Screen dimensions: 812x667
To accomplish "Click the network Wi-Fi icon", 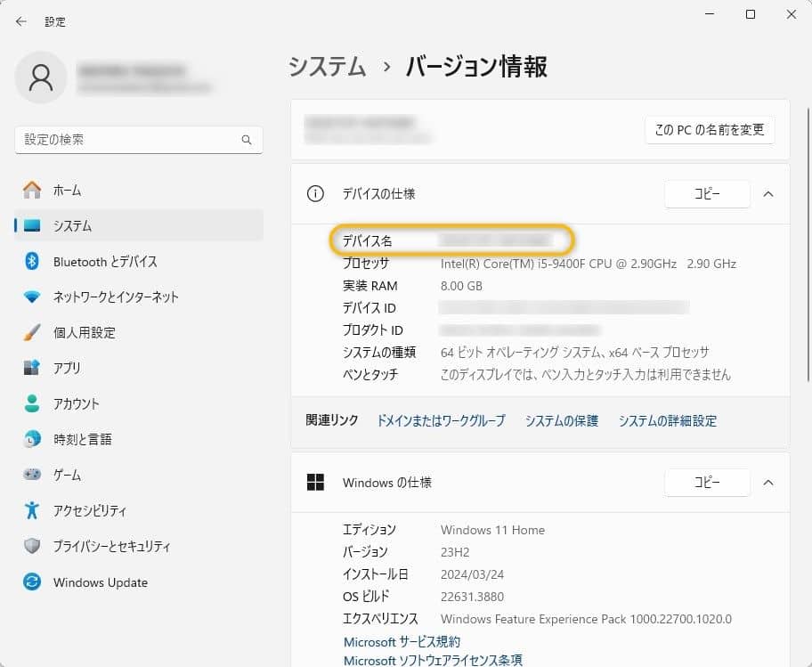I will point(31,297).
